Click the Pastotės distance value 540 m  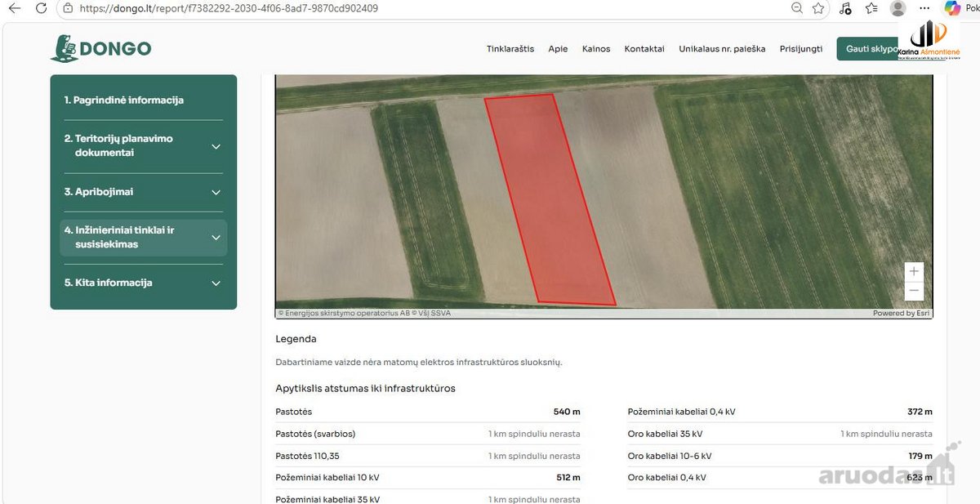tap(567, 412)
